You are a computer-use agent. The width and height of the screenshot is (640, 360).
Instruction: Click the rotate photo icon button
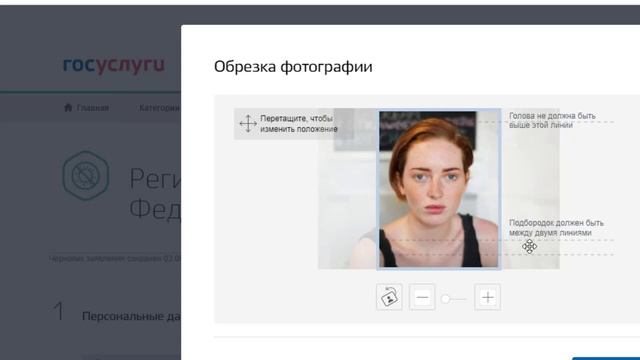389,297
